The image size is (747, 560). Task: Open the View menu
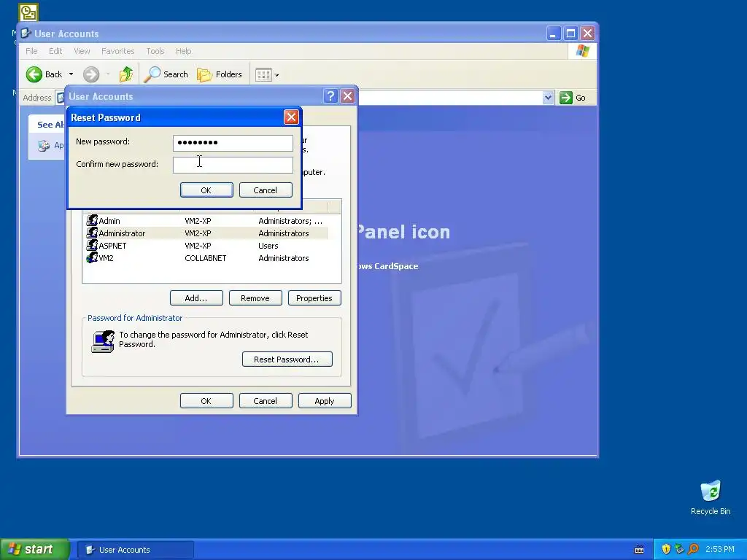coord(82,51)
